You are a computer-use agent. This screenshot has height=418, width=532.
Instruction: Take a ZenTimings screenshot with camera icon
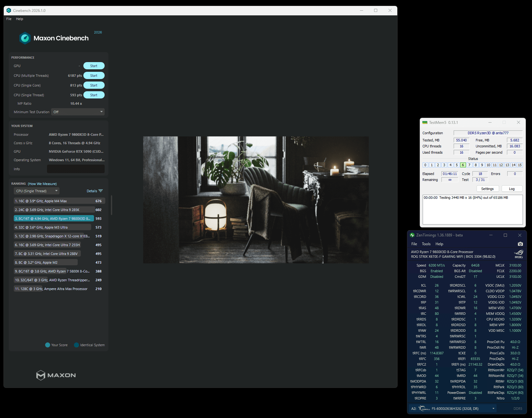520,244
